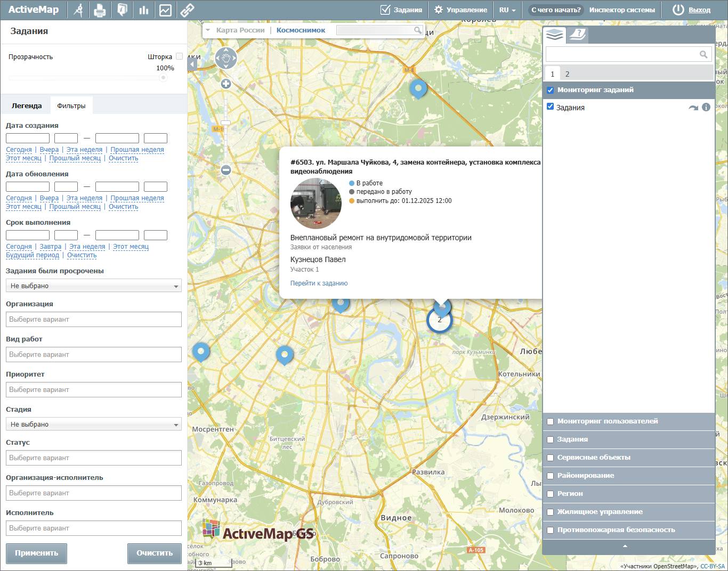Click the Организация filter input field
The image size is (728, 571).
pos(94,320)
